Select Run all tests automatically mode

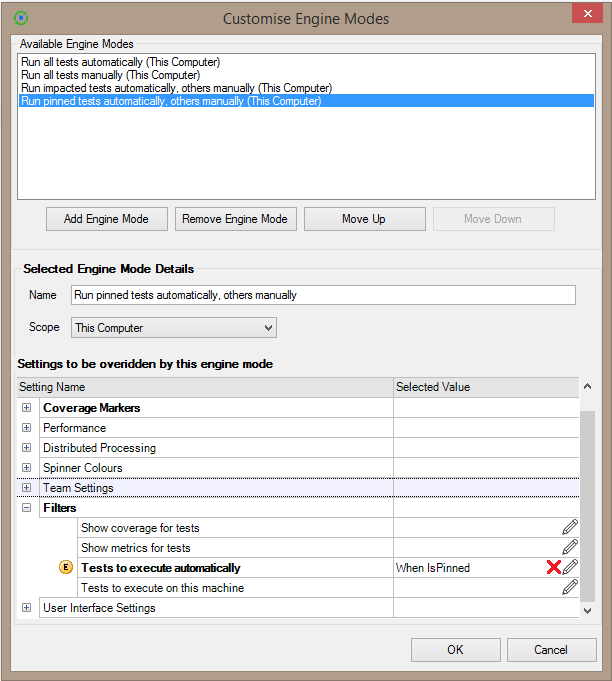[120, 62]
